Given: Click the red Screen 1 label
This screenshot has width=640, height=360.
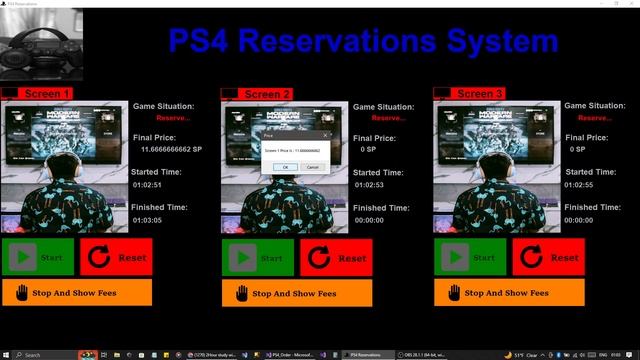Looking at the screenshot, I should tap(37, 93).
